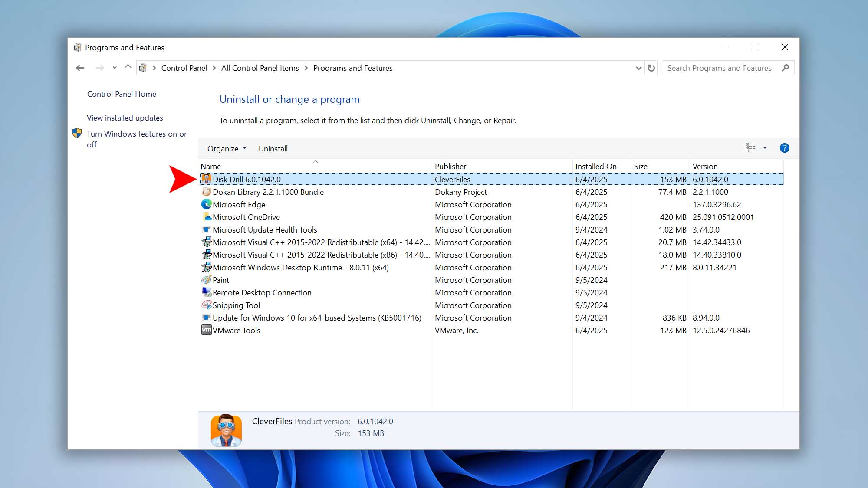This screenshot has width=868, height=488.
Task: Expand chevron before Control Panel breadcrumb
Action: coord(154,68)
